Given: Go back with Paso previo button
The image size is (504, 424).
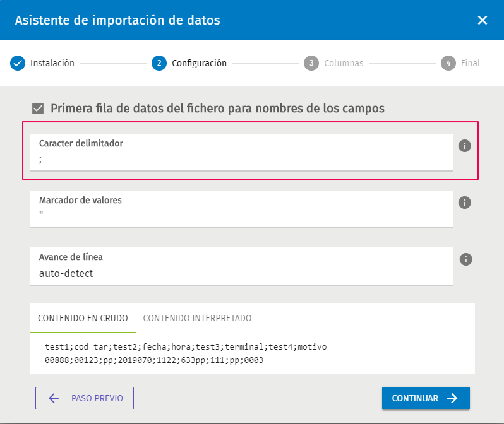Looking at the screenshot, I should point(85,398).
